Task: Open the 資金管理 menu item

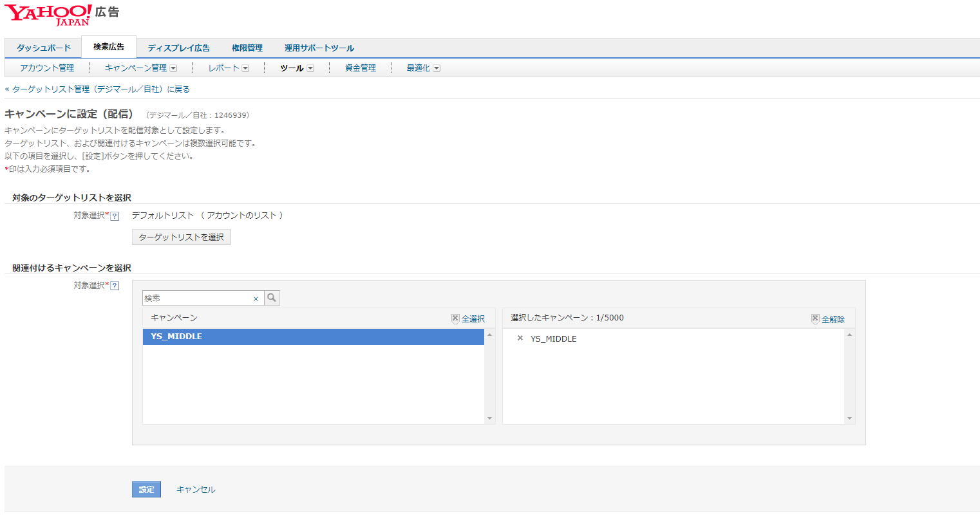Action: 361,68
